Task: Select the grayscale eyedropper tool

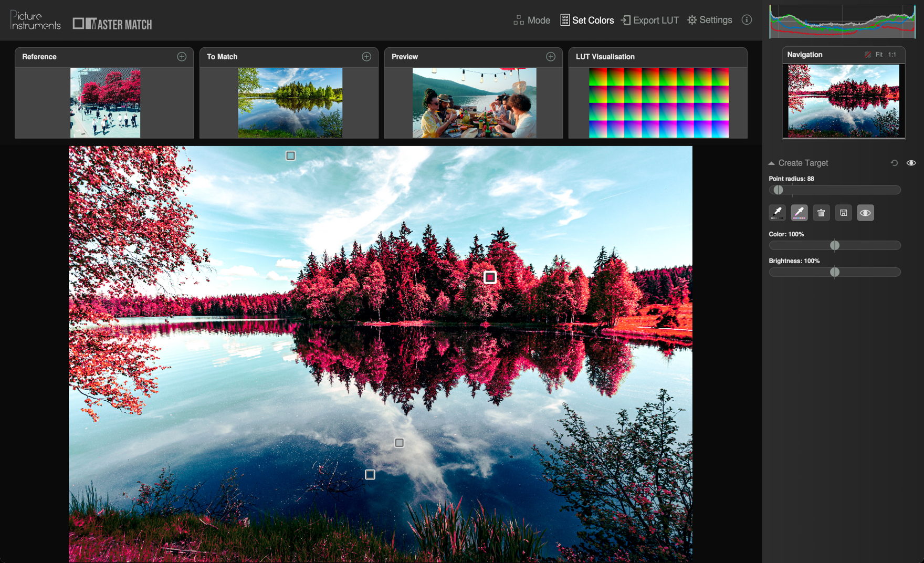Action: tap(777, 213)
